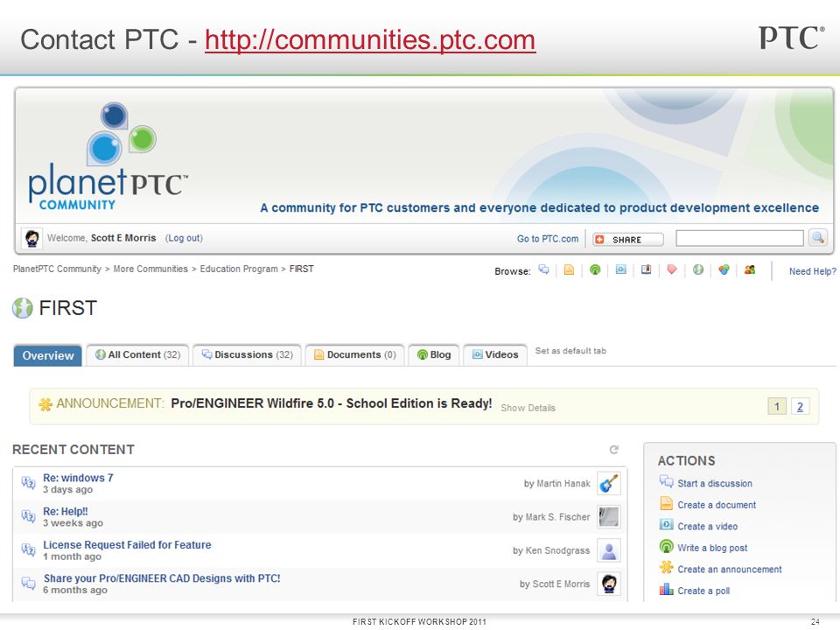
Task: Browse videos via blue film icon
Action: 621,269
